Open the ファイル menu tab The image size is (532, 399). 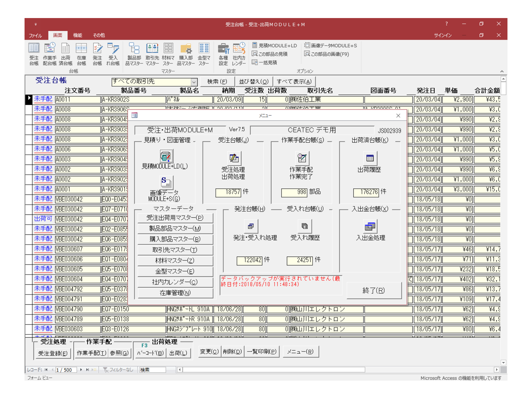coord(35,35)
